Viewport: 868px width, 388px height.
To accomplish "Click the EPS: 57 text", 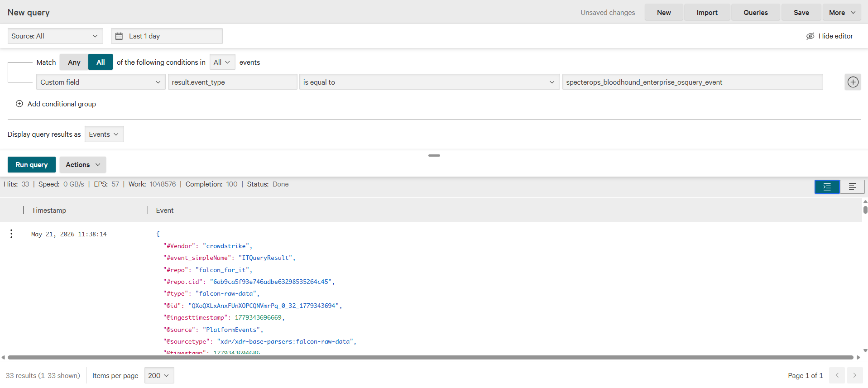I will tap(106, 184).
